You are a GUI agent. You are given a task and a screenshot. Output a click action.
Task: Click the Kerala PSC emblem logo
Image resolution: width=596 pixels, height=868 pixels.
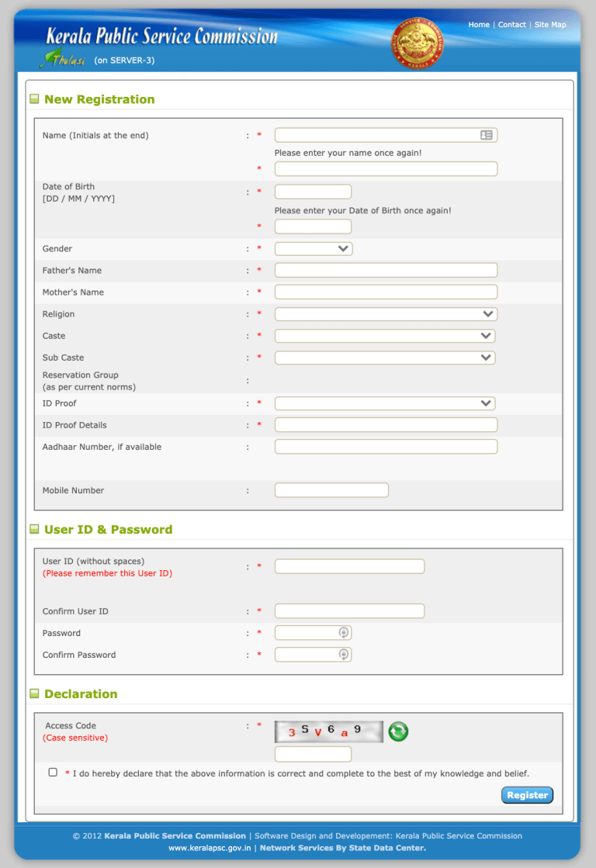(x=417, y=43)
